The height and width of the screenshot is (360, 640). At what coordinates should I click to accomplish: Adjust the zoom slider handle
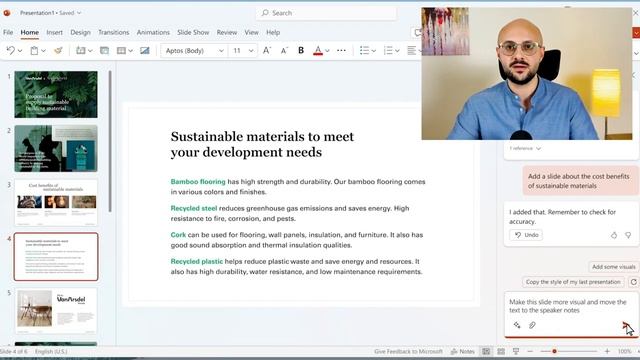pos(554,351)
